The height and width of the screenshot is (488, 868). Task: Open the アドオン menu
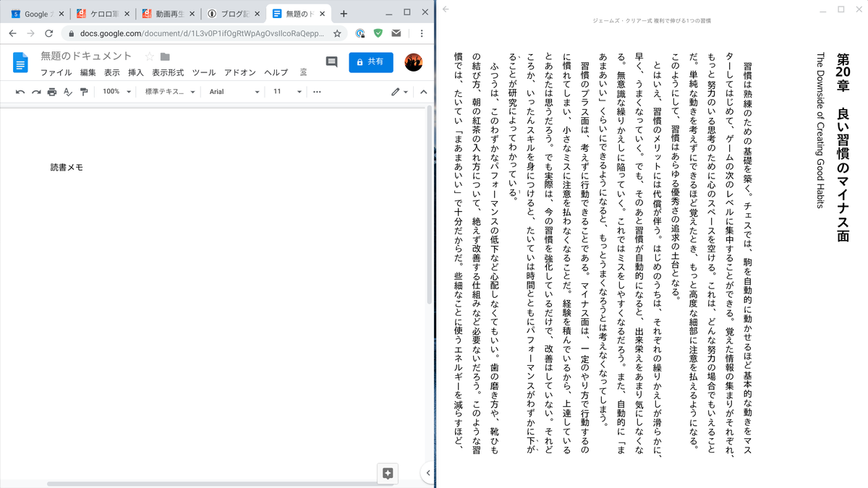point(240,72)
